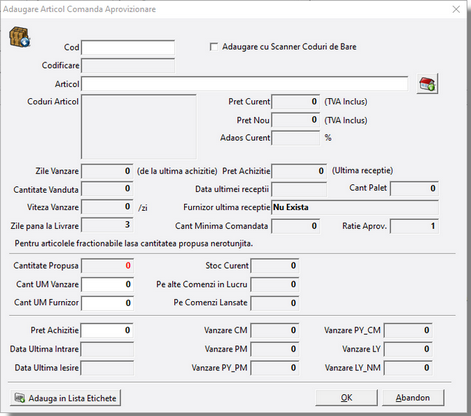Image resolution: width=471 pixels, height=416 pixels.
Task: Click the Abandon button
Action: click(x=413, y=398)
